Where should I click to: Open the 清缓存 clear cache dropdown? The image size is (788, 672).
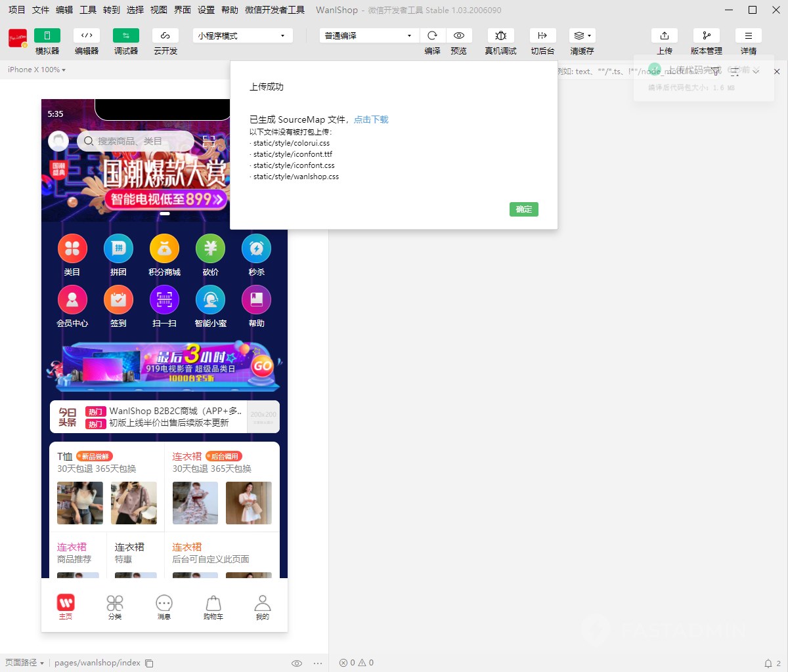[582, 35]
